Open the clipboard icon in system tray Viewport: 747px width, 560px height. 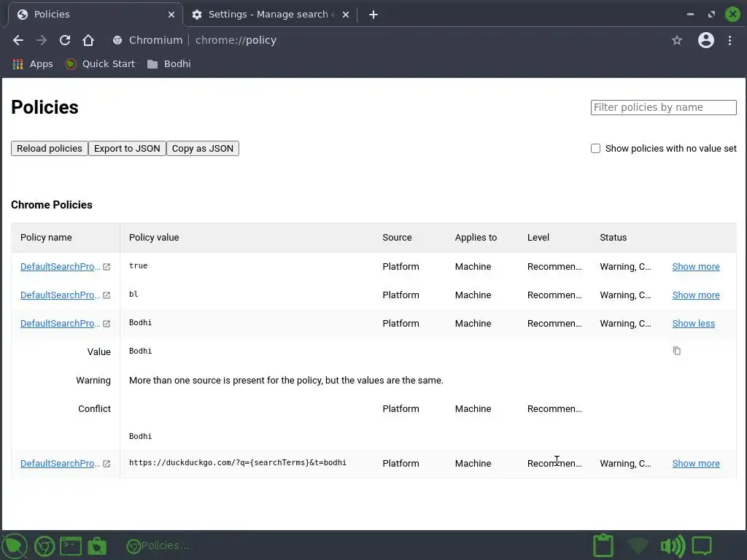point(603,545)
